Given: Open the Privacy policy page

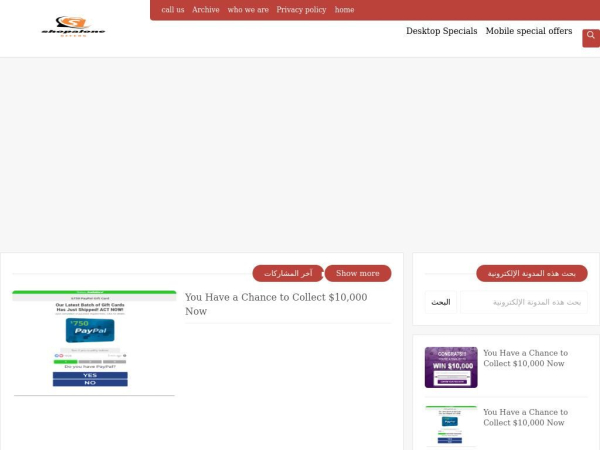Looking at the screenshot, I should [x=301, y=10].
